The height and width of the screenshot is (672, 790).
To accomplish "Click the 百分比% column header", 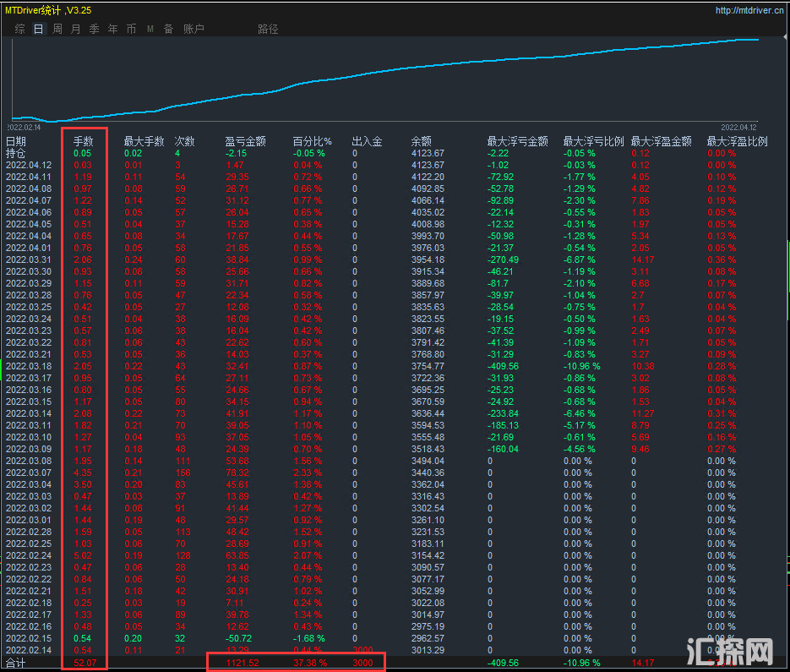I will 313,142.
